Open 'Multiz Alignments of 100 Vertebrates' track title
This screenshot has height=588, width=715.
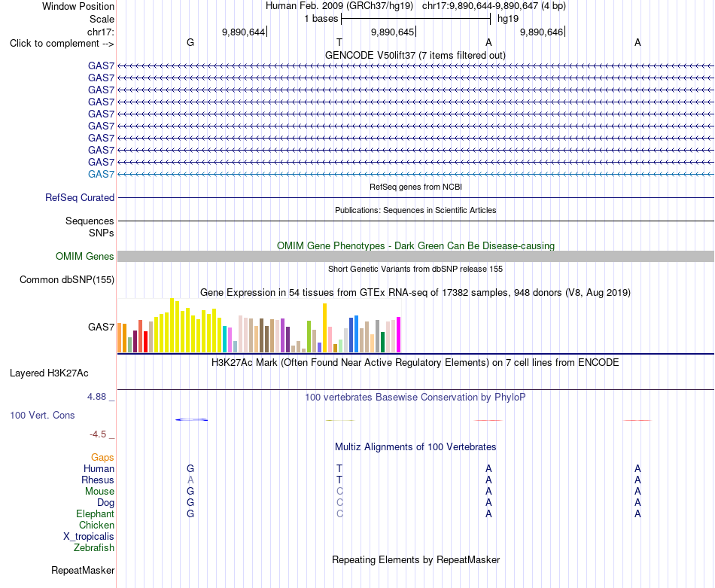pyautogui.click(x=415, y=447)
